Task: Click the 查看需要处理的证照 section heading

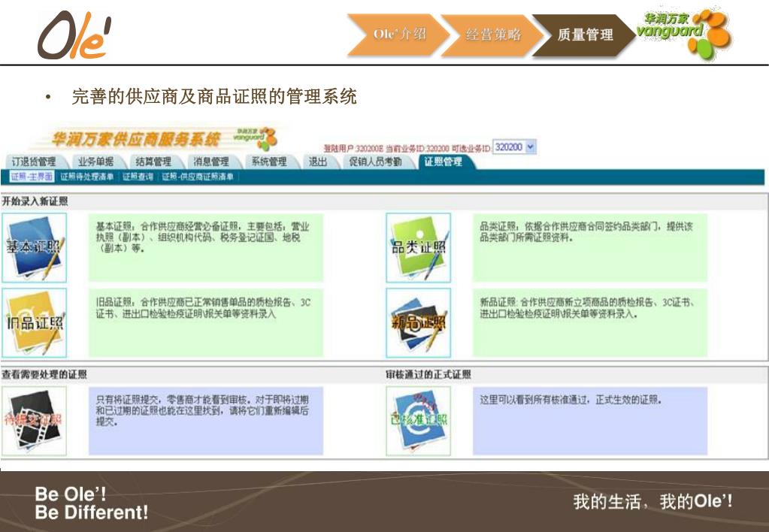Action: (44, 375)
